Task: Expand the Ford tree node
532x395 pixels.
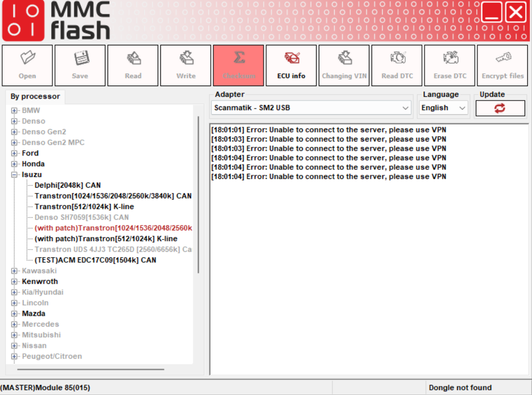Action: coord(14,153)
